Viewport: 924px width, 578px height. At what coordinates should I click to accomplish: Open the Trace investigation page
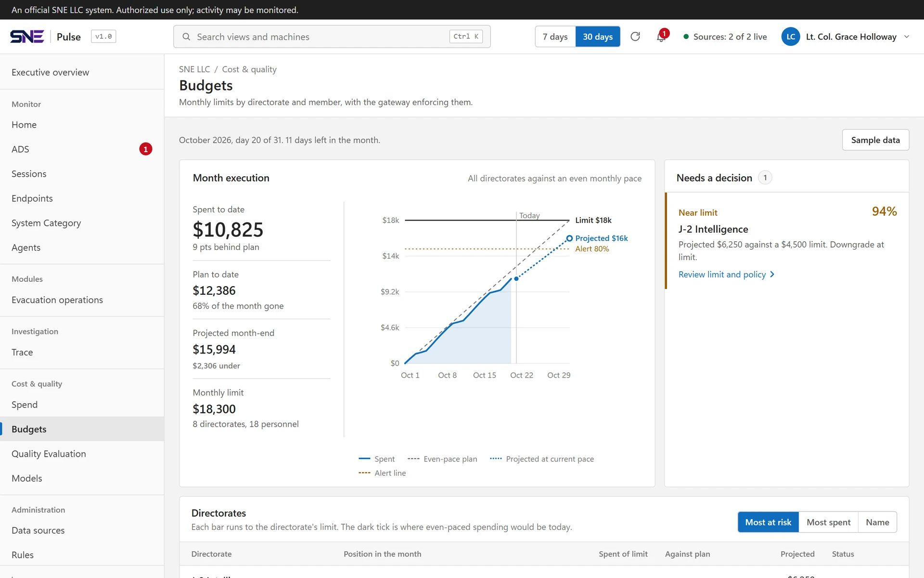(82, 353)
